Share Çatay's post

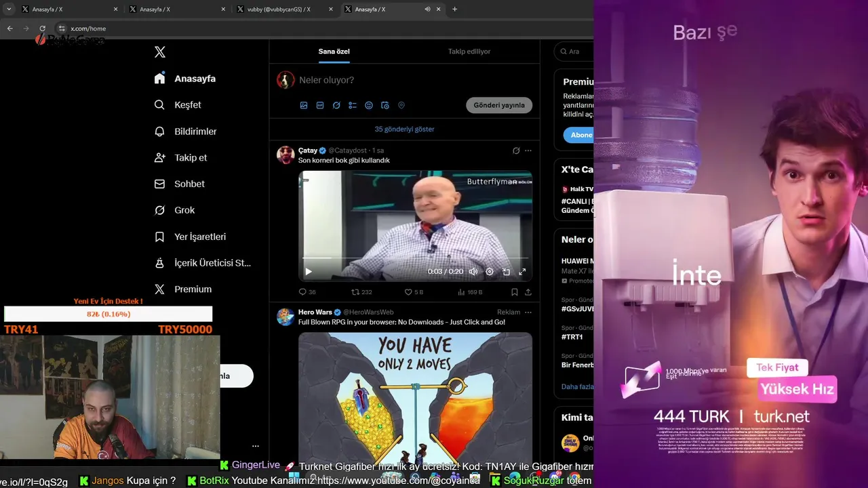pyautogui.click(x=528, y=292)
